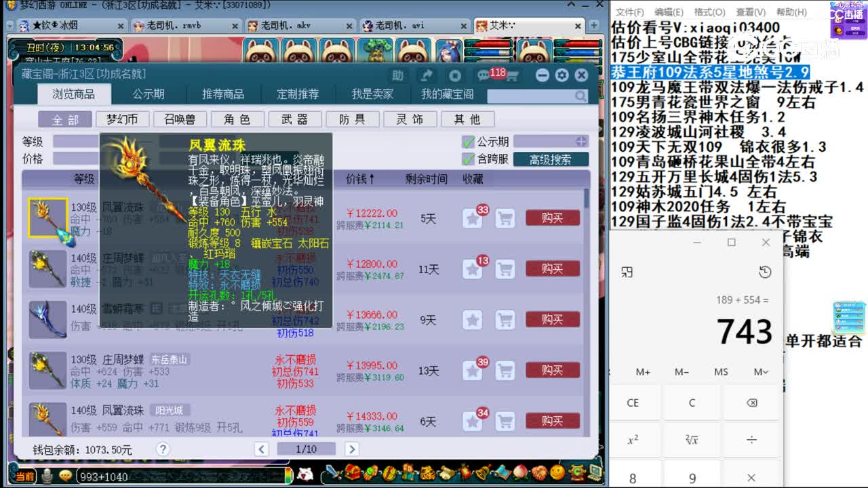868x488 pixels.
Task: Click 购买 for the 12800.00 listing
Action: (553, 269)
